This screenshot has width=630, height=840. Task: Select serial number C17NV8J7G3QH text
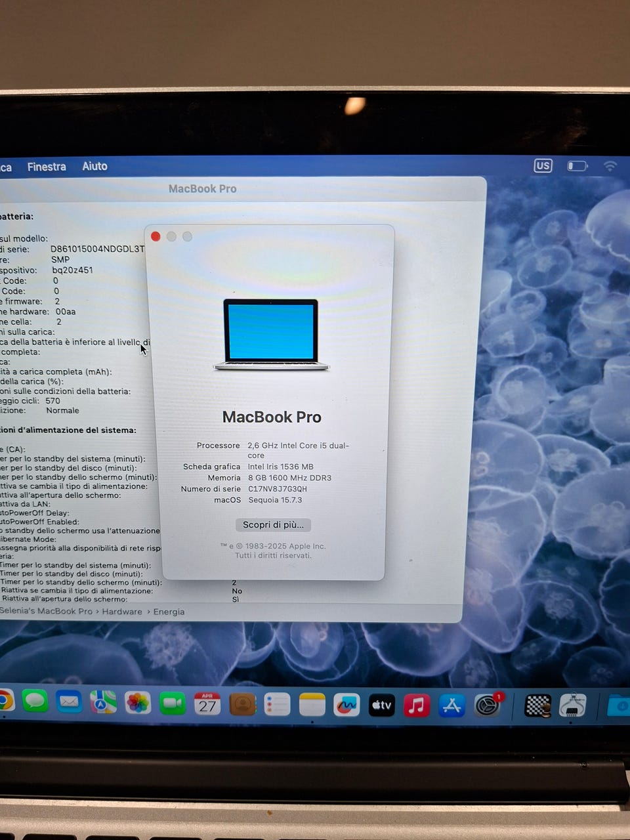(278, 489)
